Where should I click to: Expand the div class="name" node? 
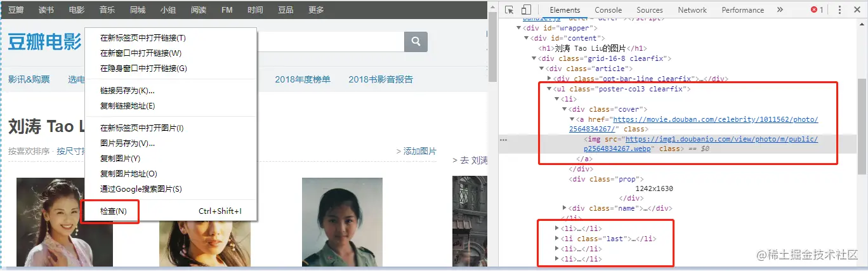pos(565,208)
